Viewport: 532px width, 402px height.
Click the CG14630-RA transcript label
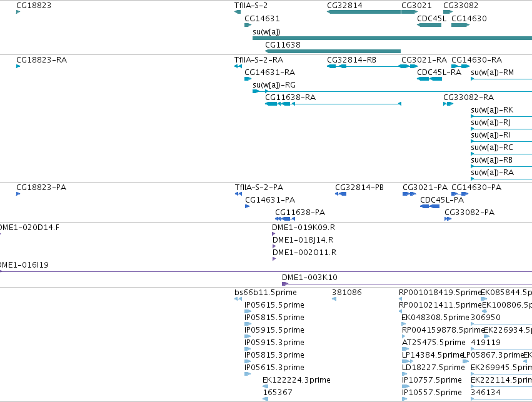pyautogui.click(x=476, y=60)
